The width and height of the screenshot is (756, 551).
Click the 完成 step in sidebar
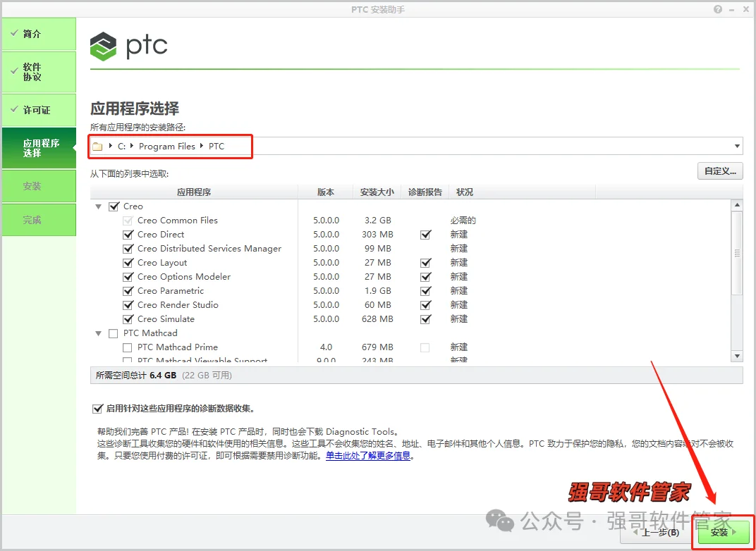39,220
